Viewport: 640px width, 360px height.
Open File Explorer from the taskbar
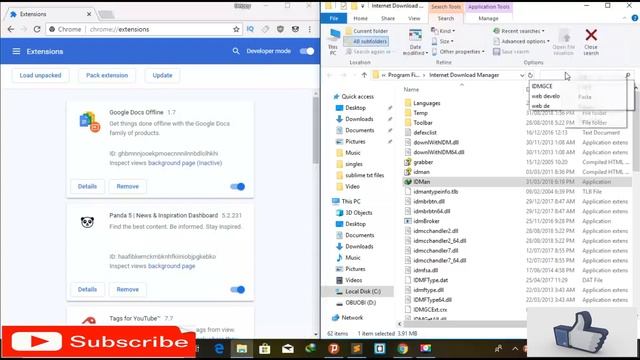pyautogui.click(x=242, y=349)
